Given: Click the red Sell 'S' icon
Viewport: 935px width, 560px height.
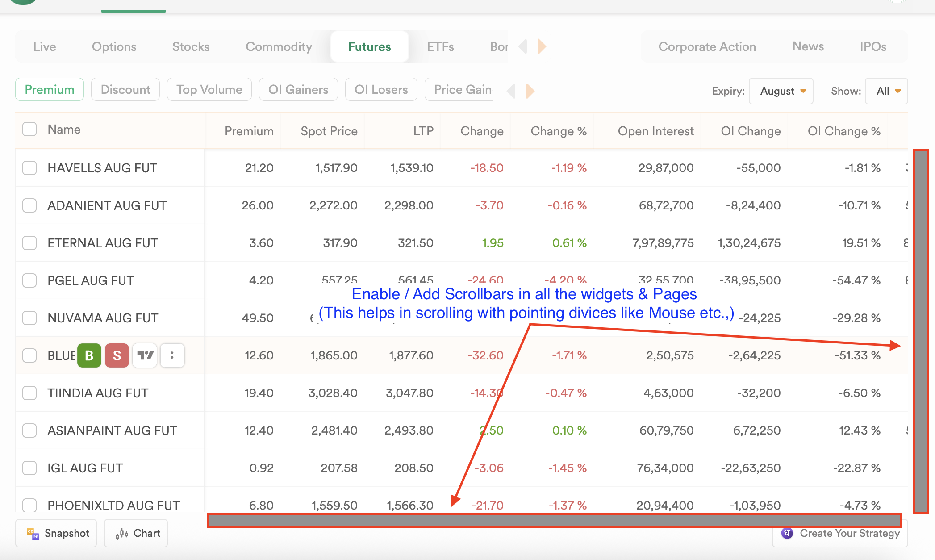Looking at the screenshot, I should [x=117, y=355].
